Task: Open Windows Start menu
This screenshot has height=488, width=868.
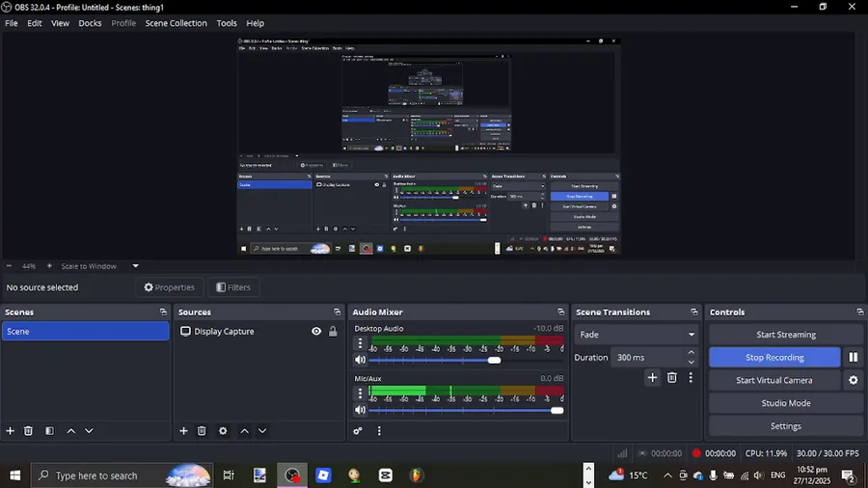Action: click(x=14, y=475)
